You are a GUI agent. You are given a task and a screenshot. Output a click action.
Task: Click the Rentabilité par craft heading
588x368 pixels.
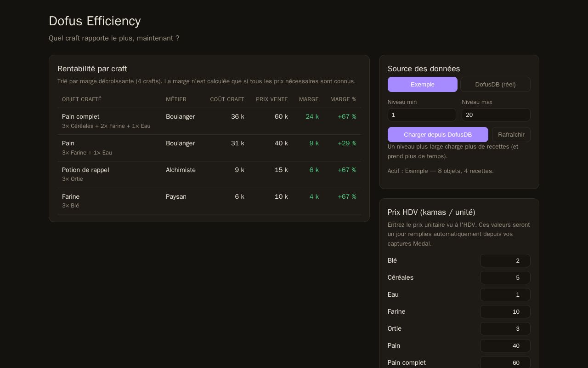[92, 69]
